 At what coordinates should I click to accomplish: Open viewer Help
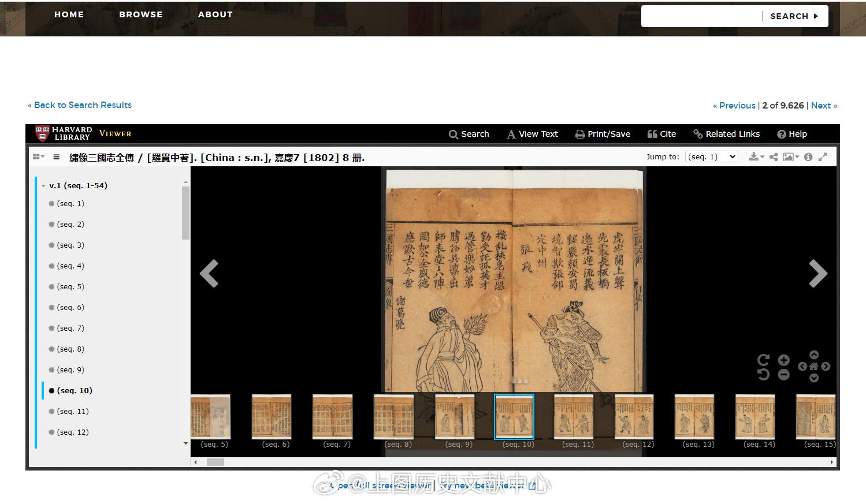792,134
